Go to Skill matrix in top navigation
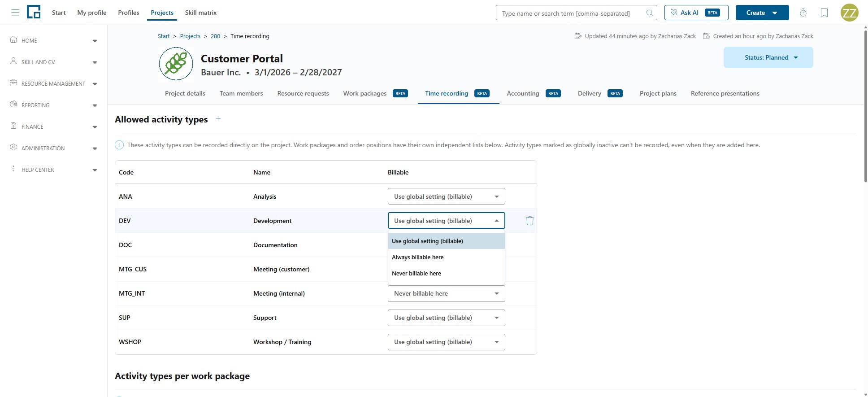The image size is (868, 397). 201,13
